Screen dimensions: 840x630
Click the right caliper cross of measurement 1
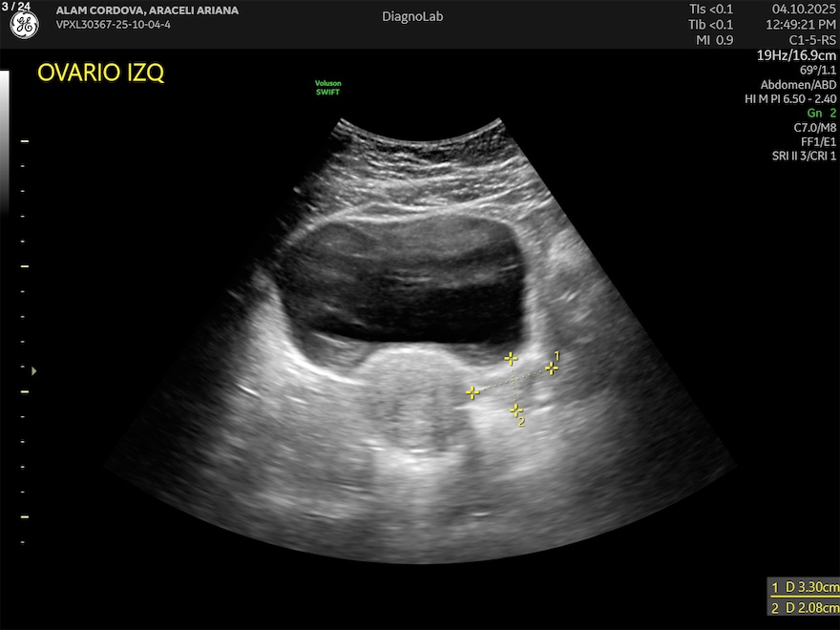tap(552, 367)
